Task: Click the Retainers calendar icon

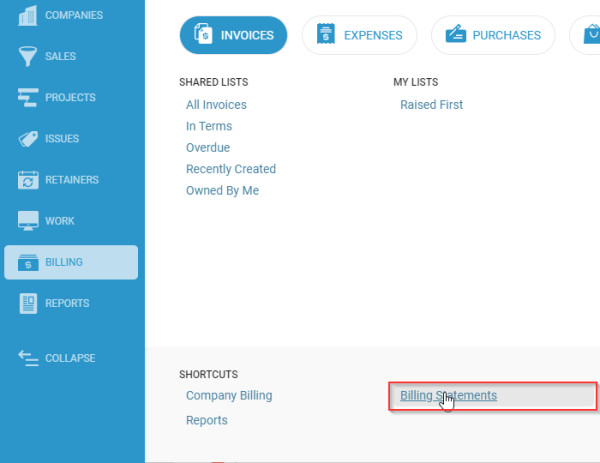Action: coord(26,180)
